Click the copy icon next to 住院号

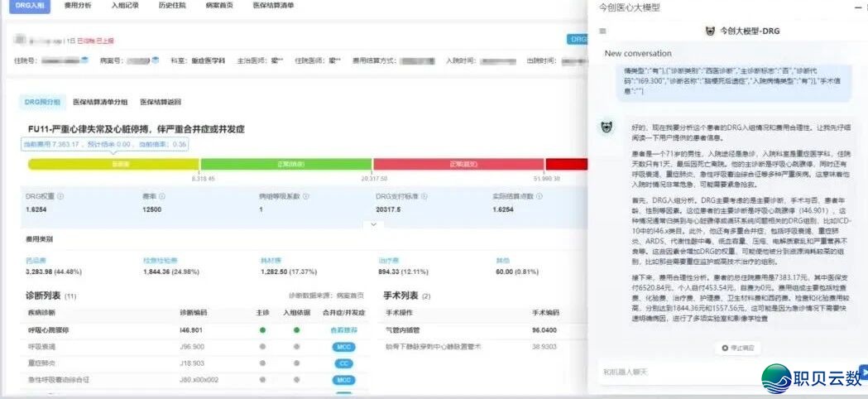84,60
